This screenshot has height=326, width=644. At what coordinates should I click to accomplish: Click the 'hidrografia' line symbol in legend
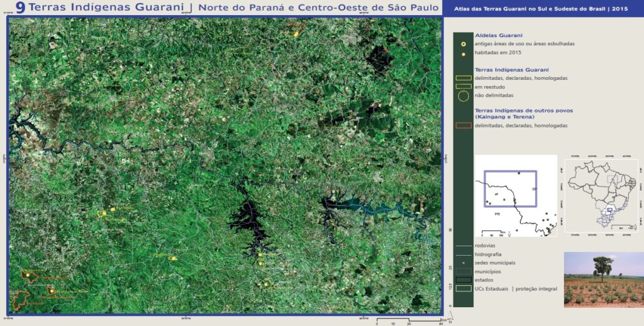pyautogui.click(x=464, y=254)
